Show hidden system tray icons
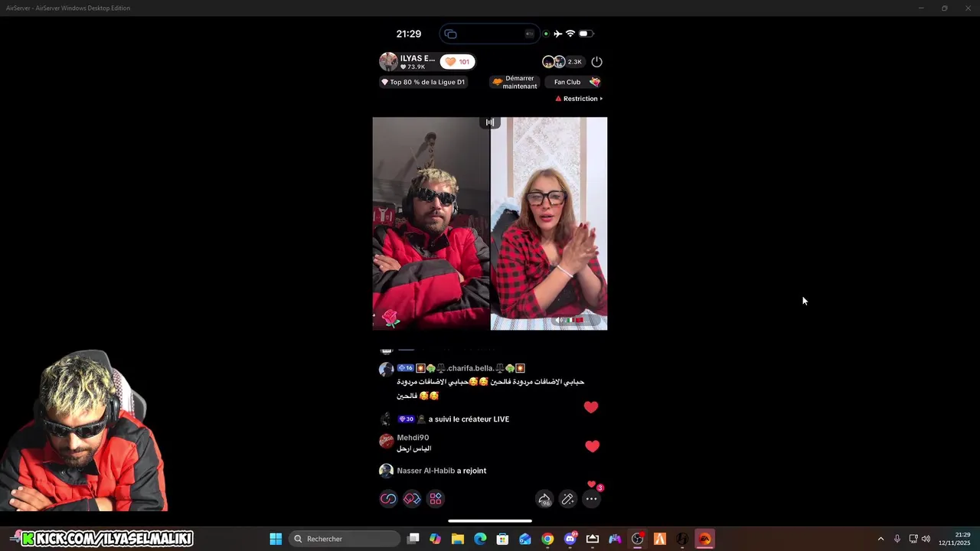Screen dimensions: 980x551 pos(880,539)
